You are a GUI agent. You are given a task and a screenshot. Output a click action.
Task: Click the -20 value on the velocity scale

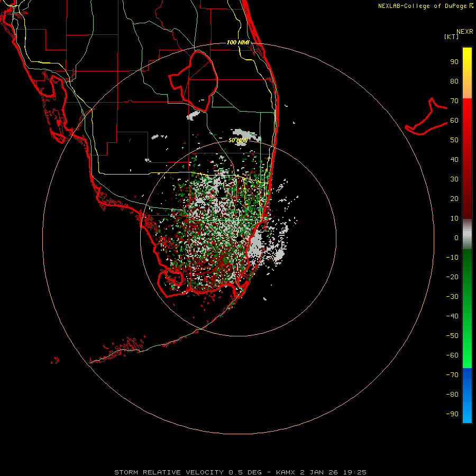(452, 277)
